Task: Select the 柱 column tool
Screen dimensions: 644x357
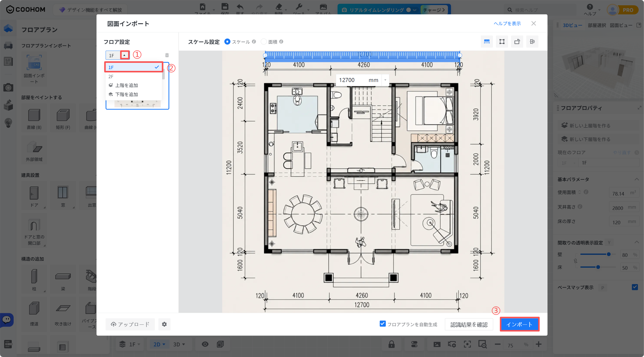Action: coord(34,279)
